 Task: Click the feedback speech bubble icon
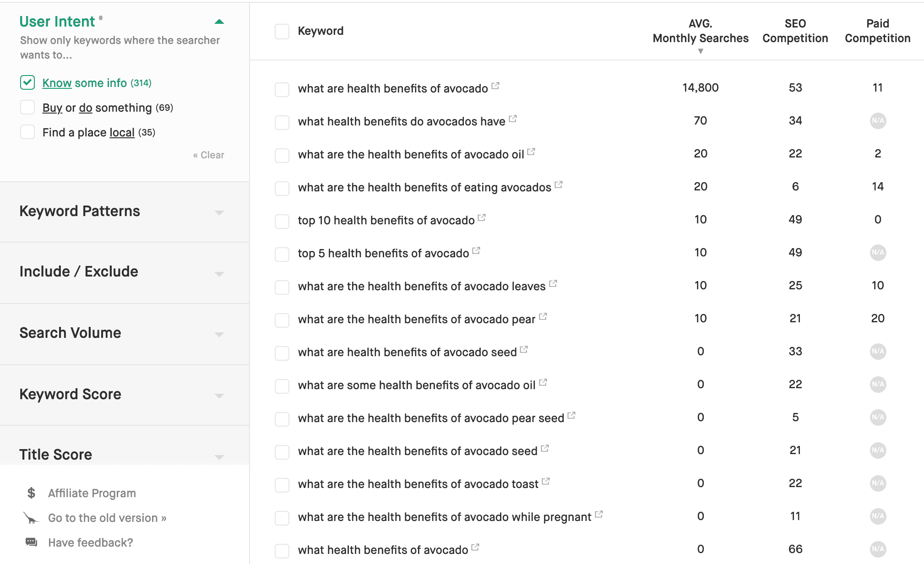pyautogui.click(x=31, y=542)
